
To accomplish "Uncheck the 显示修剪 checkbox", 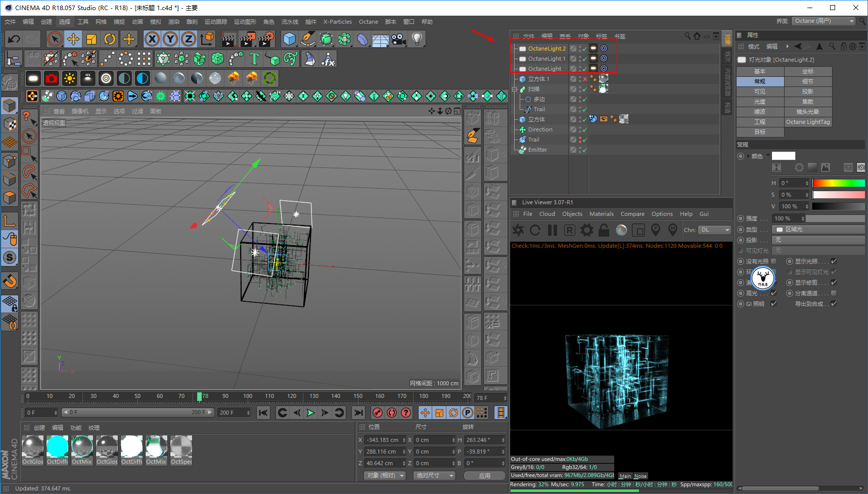I will (x=834, y=283).
